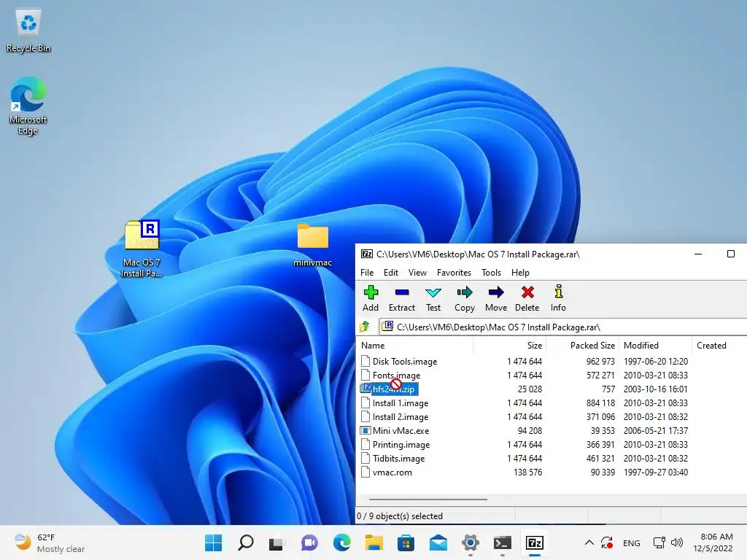Select Install 1.image file
This screenshot has height=560, width=747.
point(400,402)
